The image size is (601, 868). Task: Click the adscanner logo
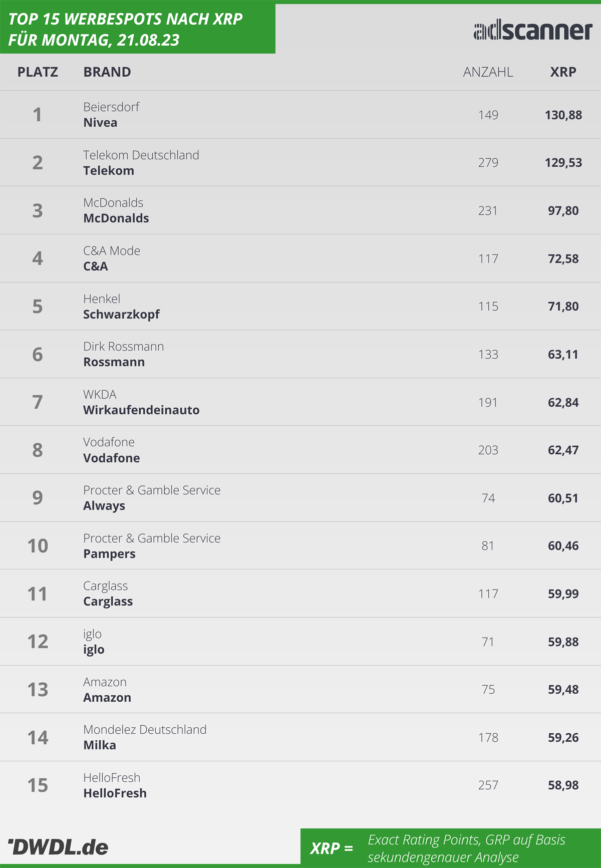533,31
